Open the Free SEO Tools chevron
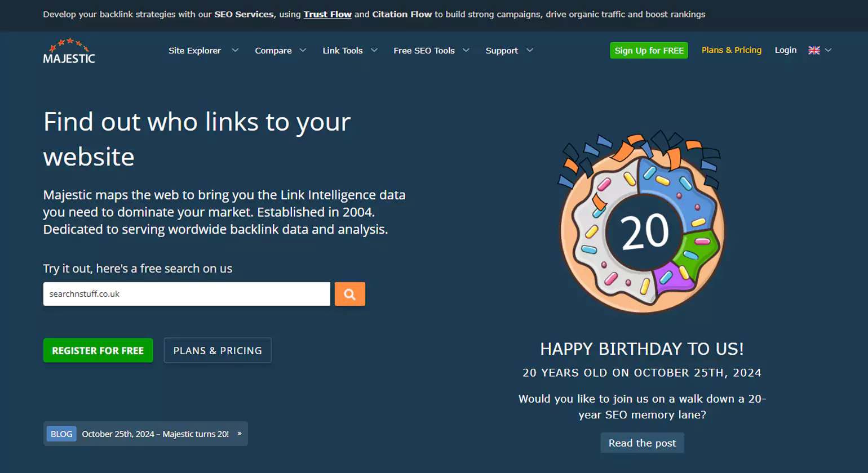The image size is (868, 473). point(466,50)
